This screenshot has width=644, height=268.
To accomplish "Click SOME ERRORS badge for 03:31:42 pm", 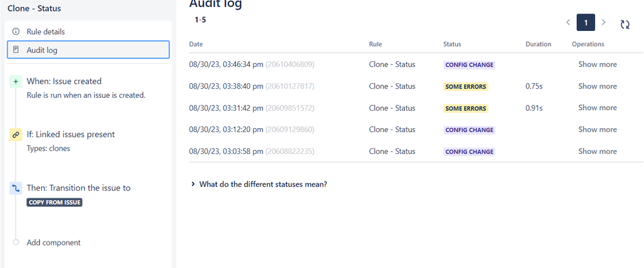I will click(x=465, y=109).
